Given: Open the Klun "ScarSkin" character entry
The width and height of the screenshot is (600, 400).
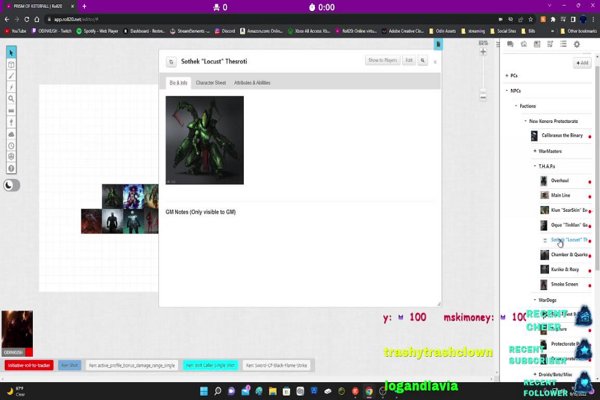Looking at the screenshot, I should [x=569, y=210].
